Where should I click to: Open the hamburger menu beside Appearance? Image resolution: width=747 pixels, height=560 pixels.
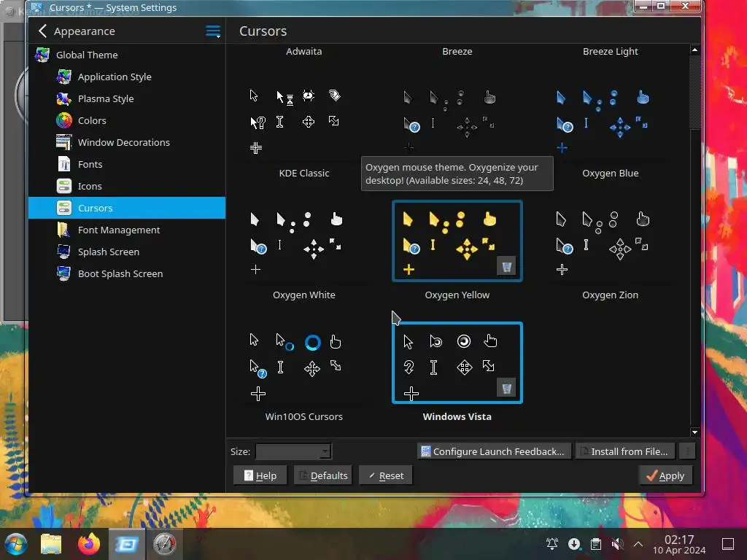click(x=213, y=31)
